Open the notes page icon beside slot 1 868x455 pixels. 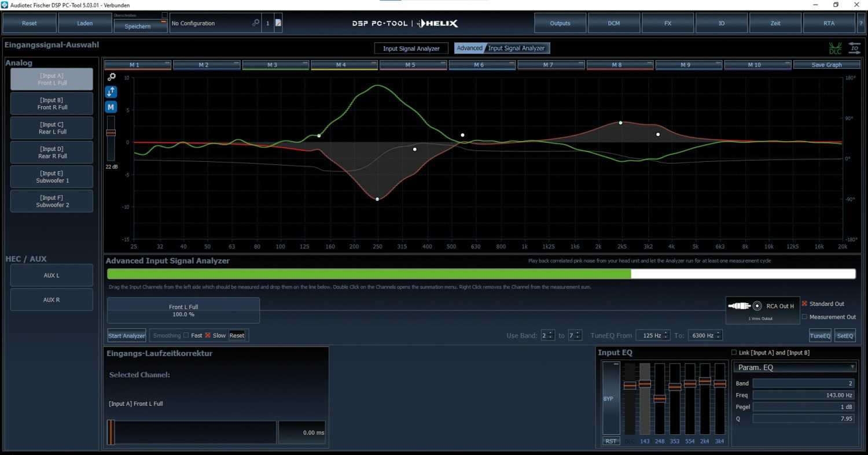tap(278, 23)
